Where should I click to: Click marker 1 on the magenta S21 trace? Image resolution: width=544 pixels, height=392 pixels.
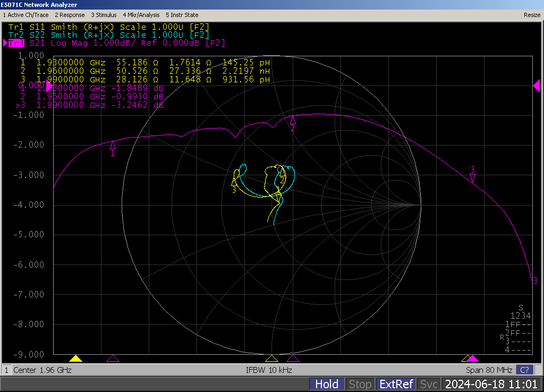tap(113, 145)
